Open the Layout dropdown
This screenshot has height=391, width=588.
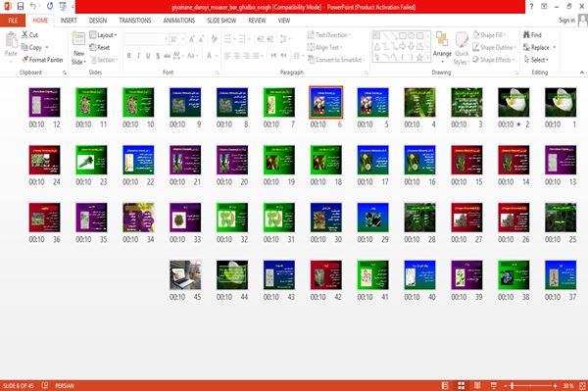point(103,35)
